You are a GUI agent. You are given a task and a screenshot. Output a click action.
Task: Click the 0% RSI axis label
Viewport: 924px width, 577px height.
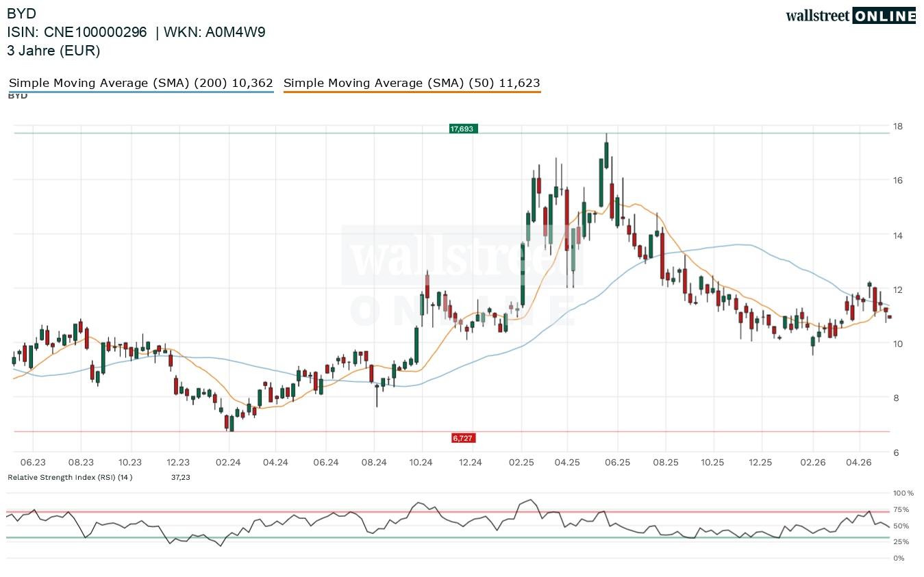(x=899, y=559)
